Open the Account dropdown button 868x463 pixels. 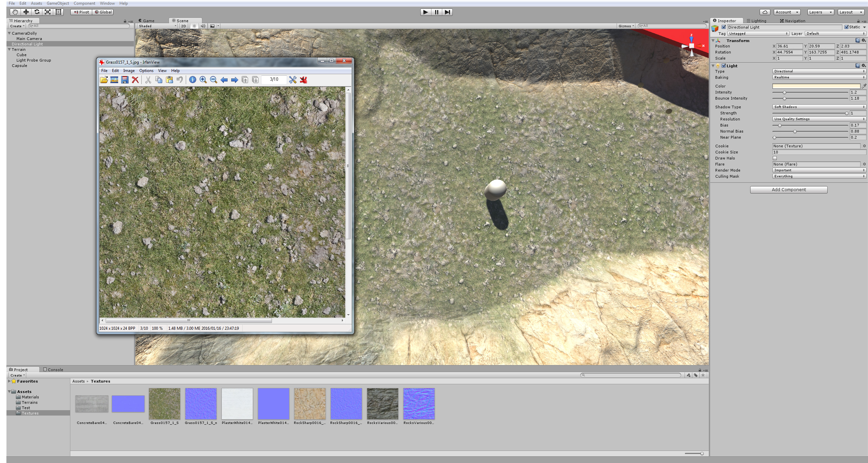[x=787, y=12]
